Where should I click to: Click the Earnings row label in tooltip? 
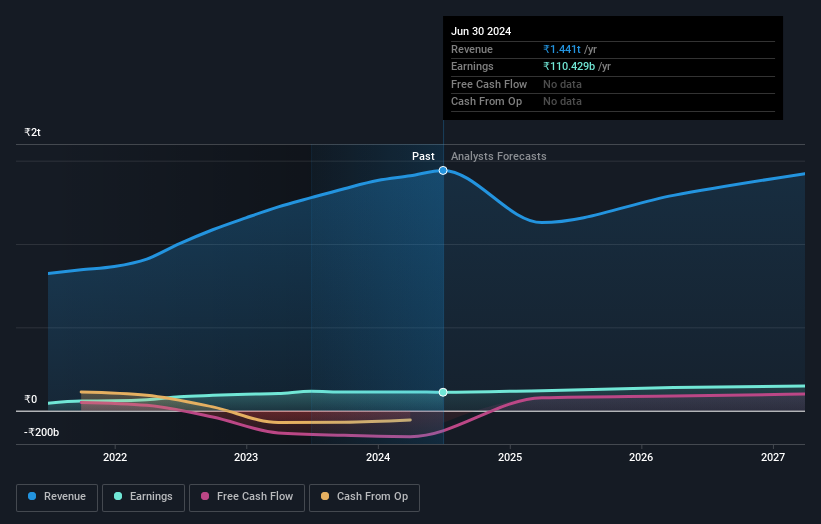pos(472,66)
